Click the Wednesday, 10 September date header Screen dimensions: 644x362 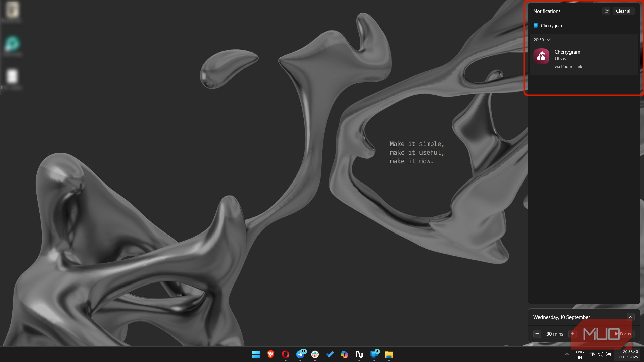click(561, 317)
